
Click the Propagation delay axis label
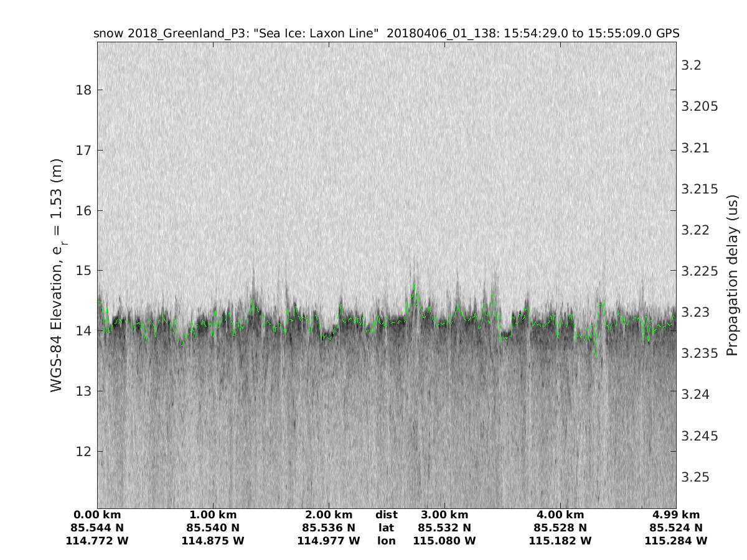733,275
